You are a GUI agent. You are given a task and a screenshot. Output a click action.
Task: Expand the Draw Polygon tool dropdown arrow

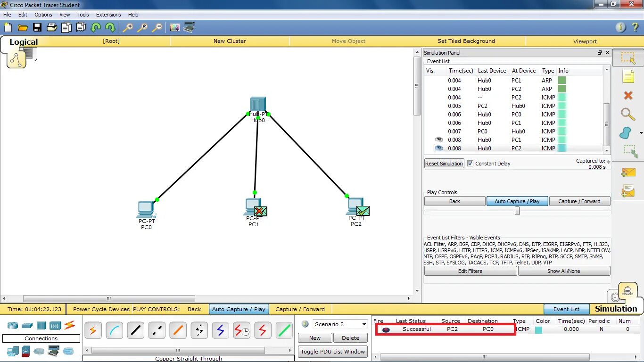641,133
